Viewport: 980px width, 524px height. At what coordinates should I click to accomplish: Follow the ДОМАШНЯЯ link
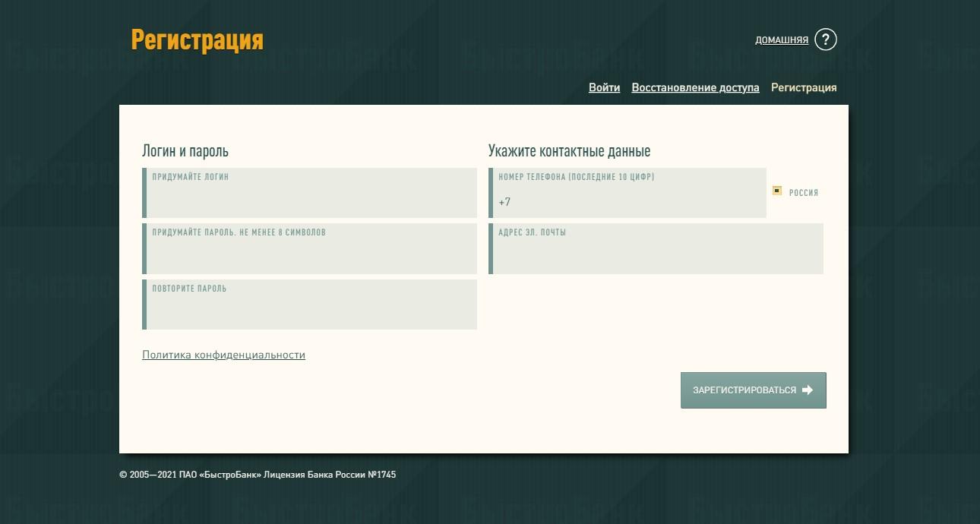pos(781,39)
